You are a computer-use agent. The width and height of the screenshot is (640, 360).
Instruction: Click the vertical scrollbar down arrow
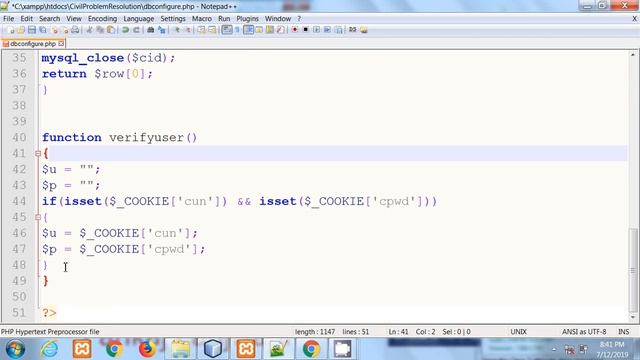pos(633,317)
